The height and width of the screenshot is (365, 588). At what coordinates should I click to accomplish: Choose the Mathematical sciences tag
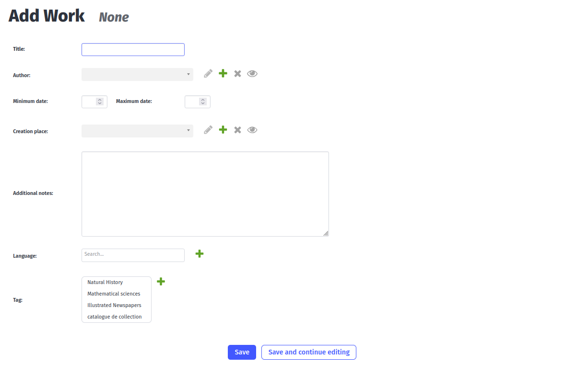[114, 294]
